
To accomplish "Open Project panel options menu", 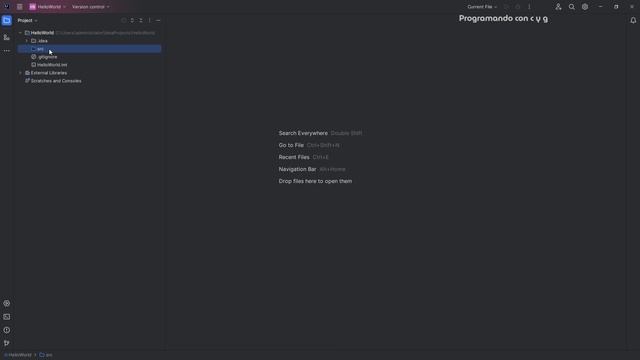I will point(149,20).
